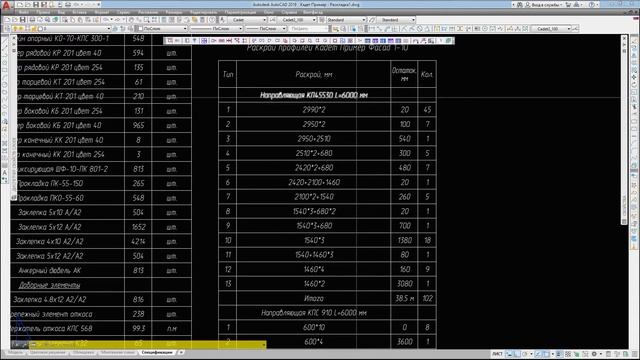Click New in the quick access bar

pyautogui.click(x=20, y=4)
